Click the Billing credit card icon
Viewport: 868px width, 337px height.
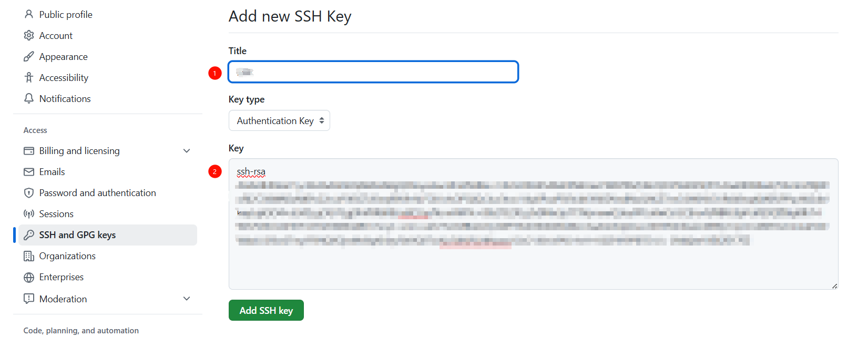[29, 151]
